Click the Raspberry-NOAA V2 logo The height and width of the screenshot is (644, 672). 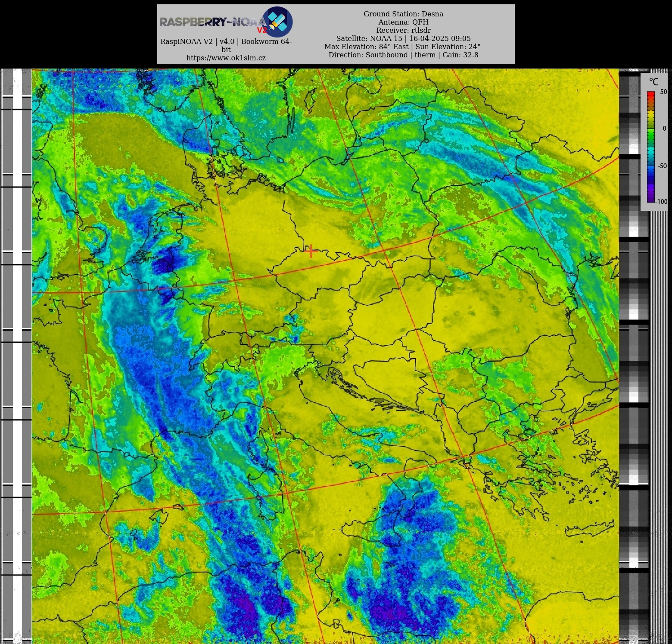coord(226,22)
